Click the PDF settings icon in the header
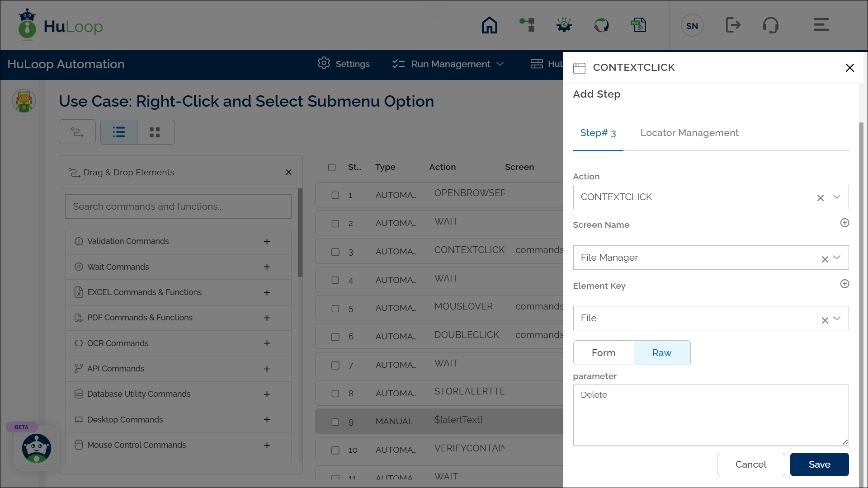This screenshot has width=868, height=488. (x=638, y=25)
